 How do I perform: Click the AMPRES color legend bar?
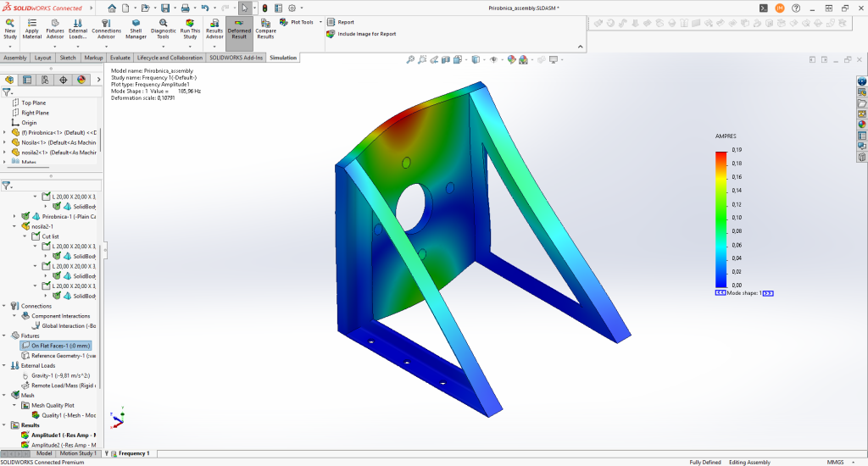[x=721, y=219]
